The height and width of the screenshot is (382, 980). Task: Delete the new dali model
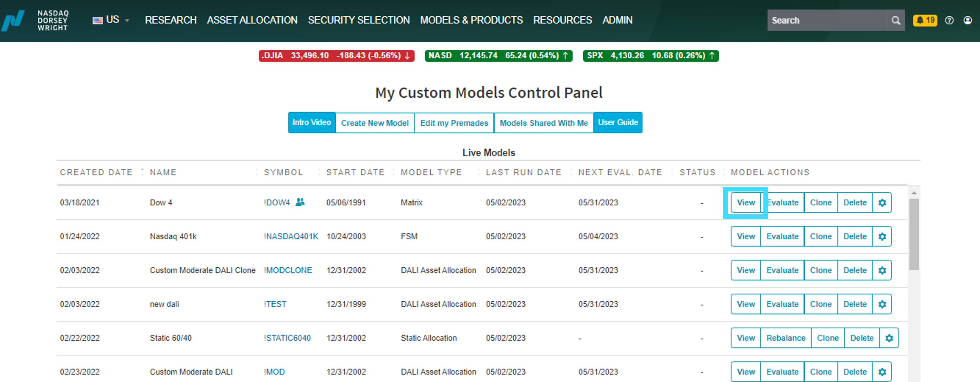855,304
